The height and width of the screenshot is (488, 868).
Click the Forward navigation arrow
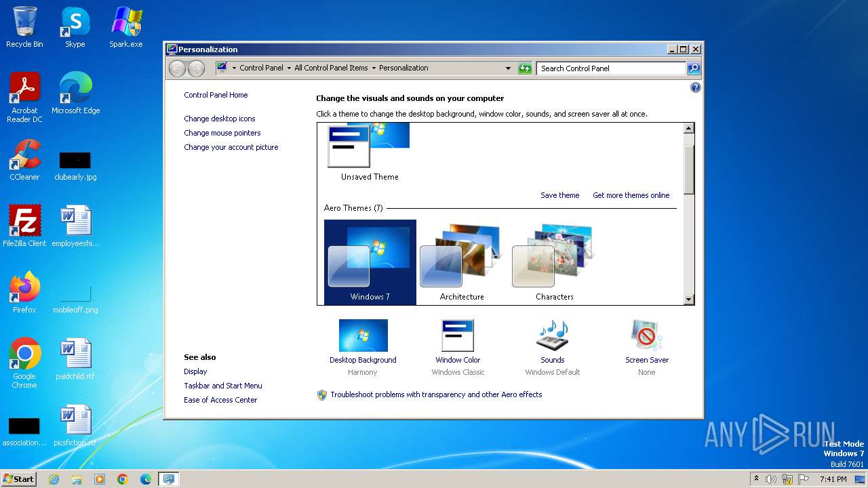point(196,68)
